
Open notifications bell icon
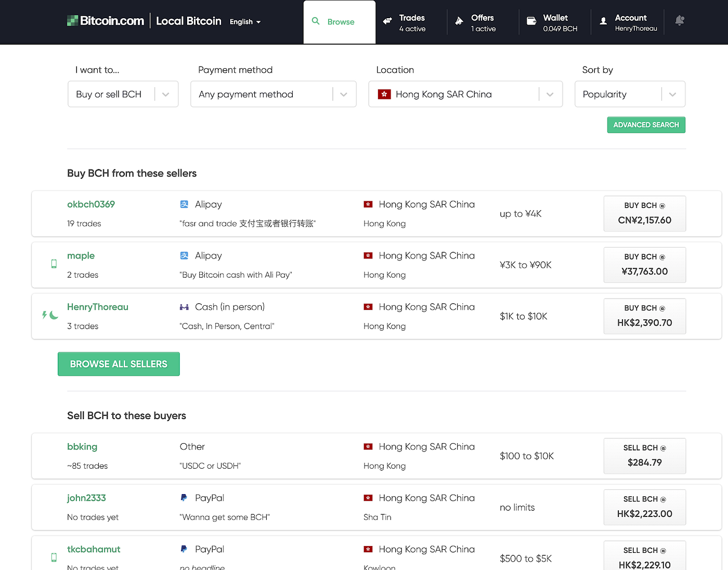680,21
